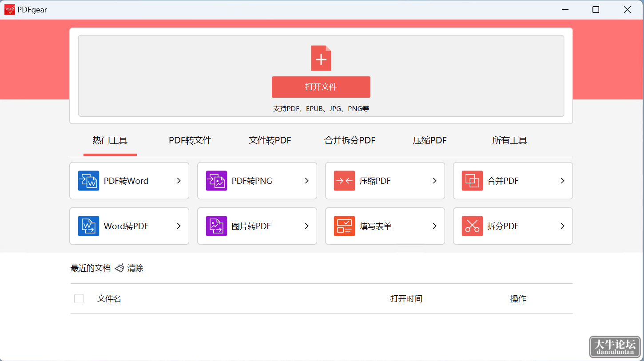The width and height of the screenshot is (644, 361).
Task: Click the PDF转Word card label
Action: pyautogui.click(x=126, y=181)
